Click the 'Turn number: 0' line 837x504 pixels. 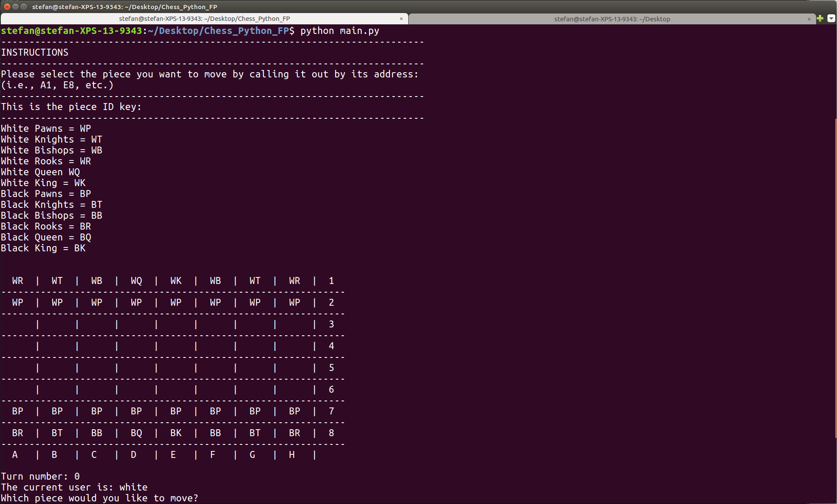point(40,477)
